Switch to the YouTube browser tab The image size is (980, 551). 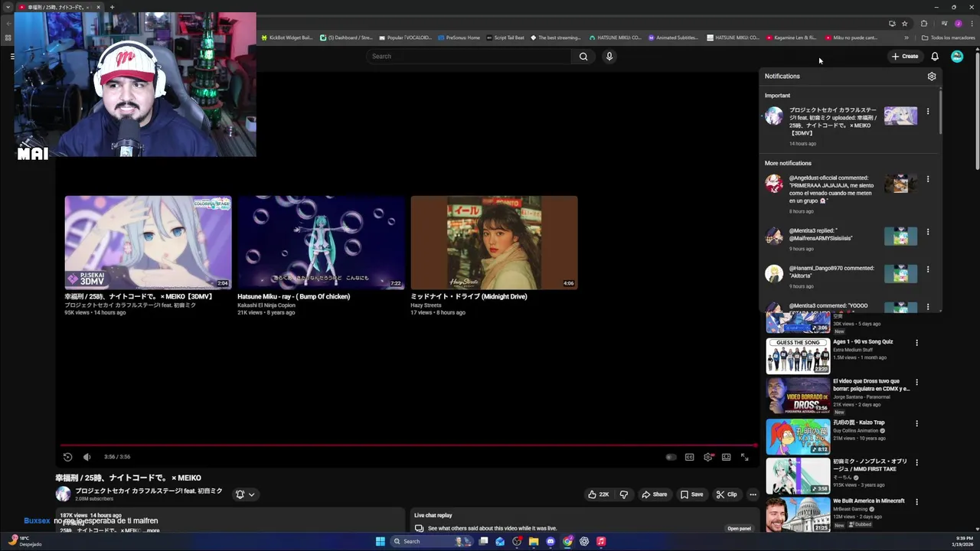(x=60, y=7)
